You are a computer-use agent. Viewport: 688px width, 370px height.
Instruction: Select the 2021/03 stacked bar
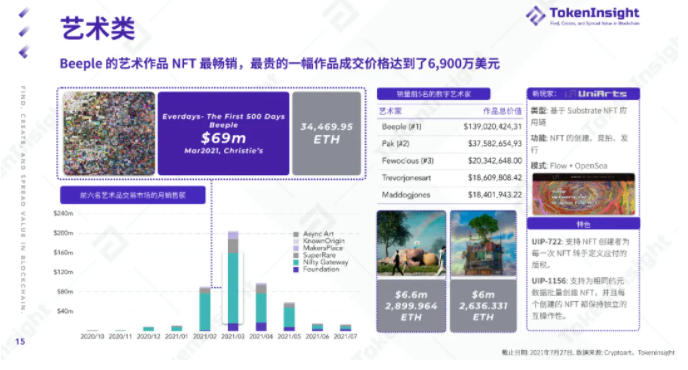click(x=233, y=281)
